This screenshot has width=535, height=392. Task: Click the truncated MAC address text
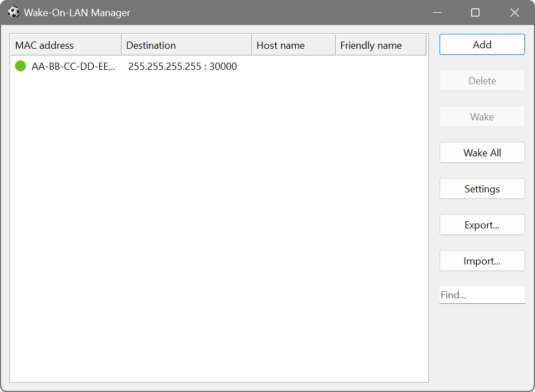tap(74, 66)
